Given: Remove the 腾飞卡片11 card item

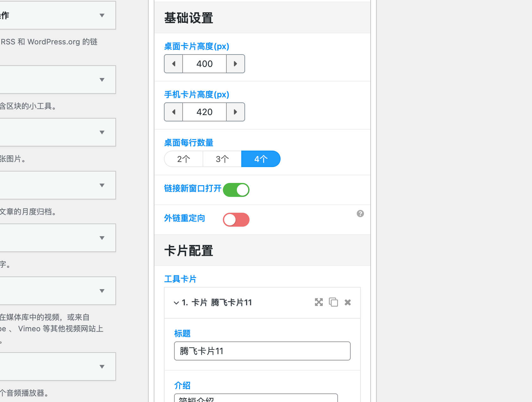Looking at the screenshot, I should pos(348,302).
